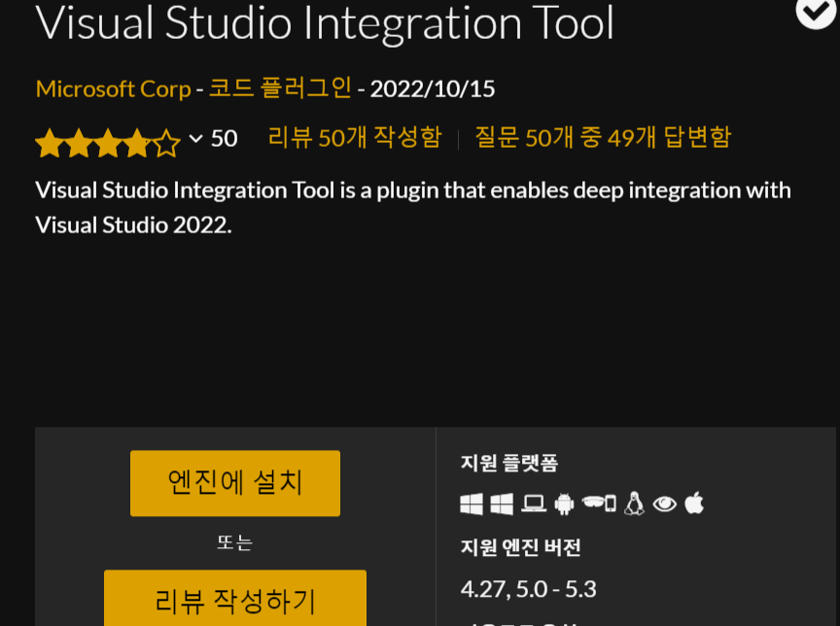The image size is (840, 626).
Task: Click the 지원 엔진 버전 heading
Action: 521,547
